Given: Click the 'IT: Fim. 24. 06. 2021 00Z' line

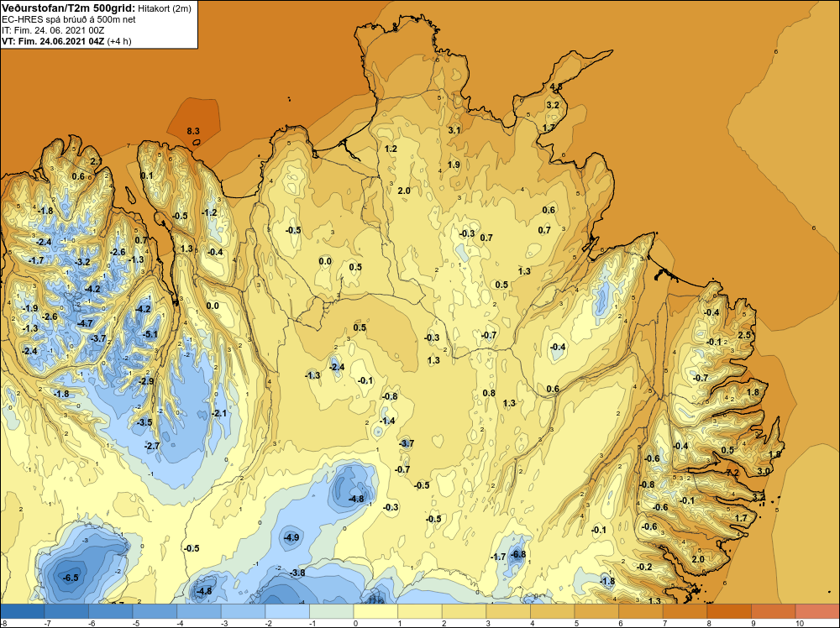Looking at the screenshot, I should click(52, 30).
